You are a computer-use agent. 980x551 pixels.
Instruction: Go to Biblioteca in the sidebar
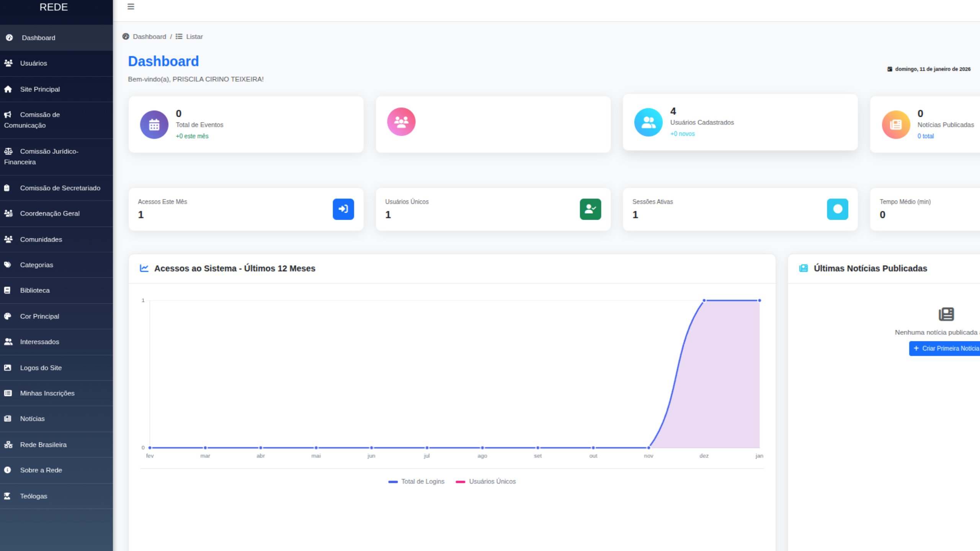57,290
